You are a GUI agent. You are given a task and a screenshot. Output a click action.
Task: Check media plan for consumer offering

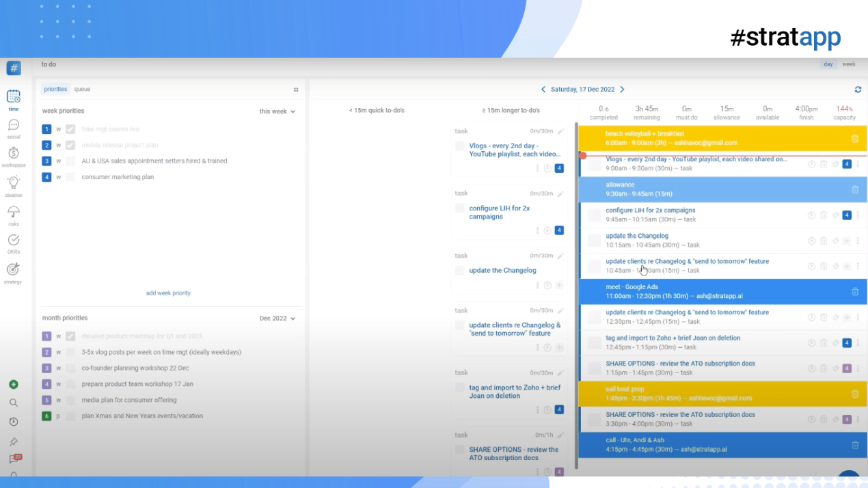(70, 400)
